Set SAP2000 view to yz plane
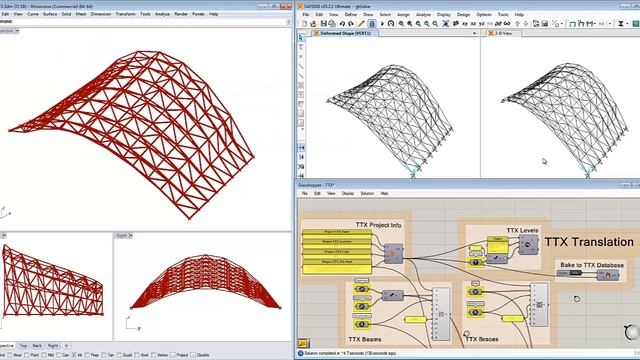The width and height of the screenshot is (640, 360). [x=482, y=24]
